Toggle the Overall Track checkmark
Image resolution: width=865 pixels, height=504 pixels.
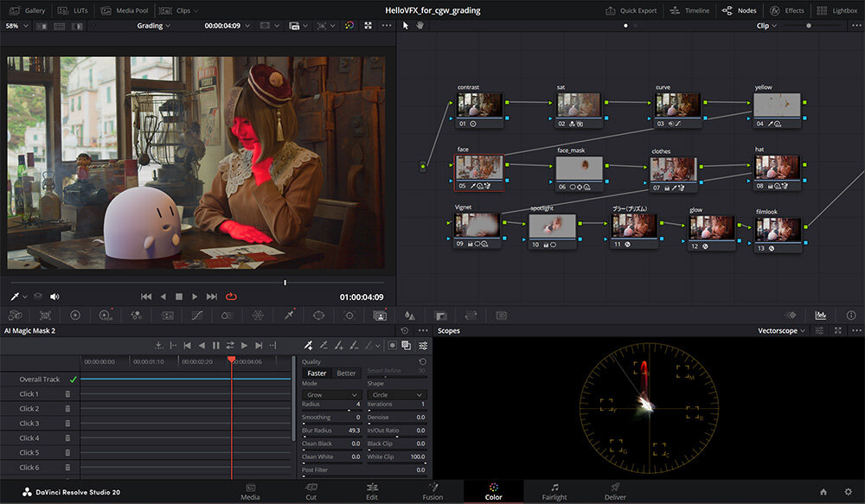click(74, 380)
